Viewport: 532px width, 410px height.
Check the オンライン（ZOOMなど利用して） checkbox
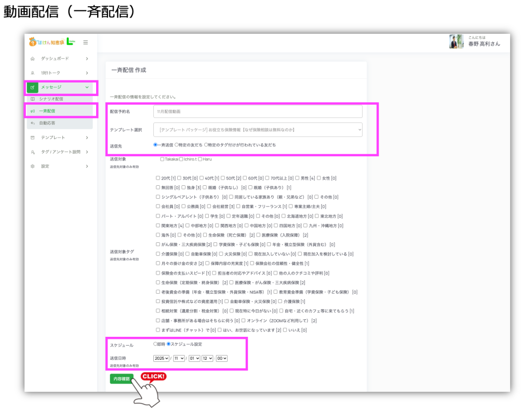[243, 321]
